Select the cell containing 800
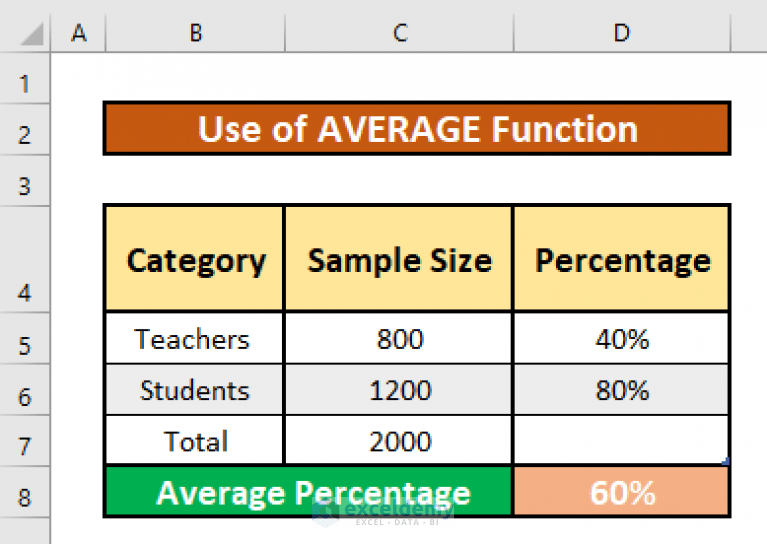This screenshot has width=767, height=544. 399,339
